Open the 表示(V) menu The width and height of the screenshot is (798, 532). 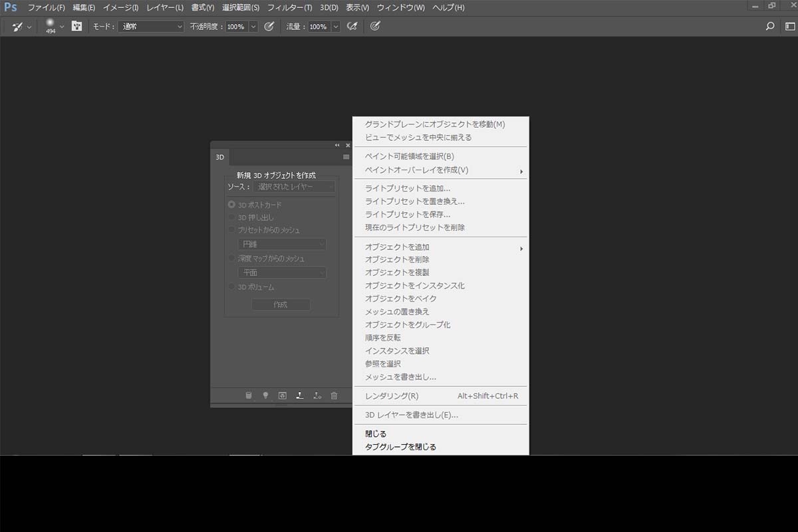[358, 7]
